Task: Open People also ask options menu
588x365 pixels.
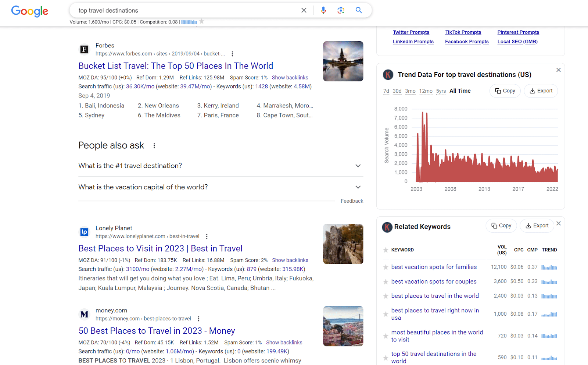Action: pos(154,146)
